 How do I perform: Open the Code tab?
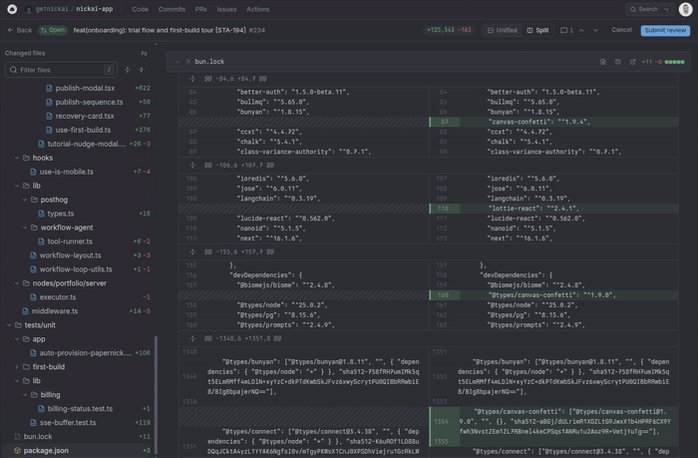[140, 9]
